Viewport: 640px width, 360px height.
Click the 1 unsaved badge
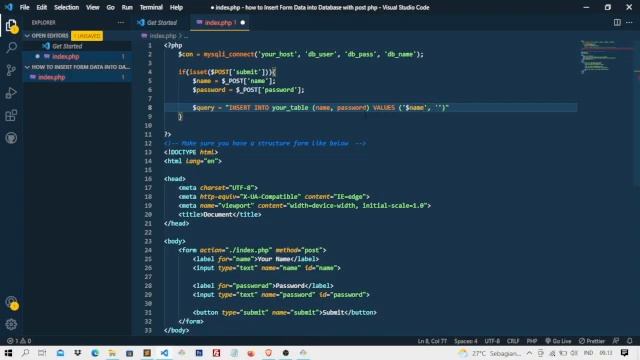click(87, 36)
